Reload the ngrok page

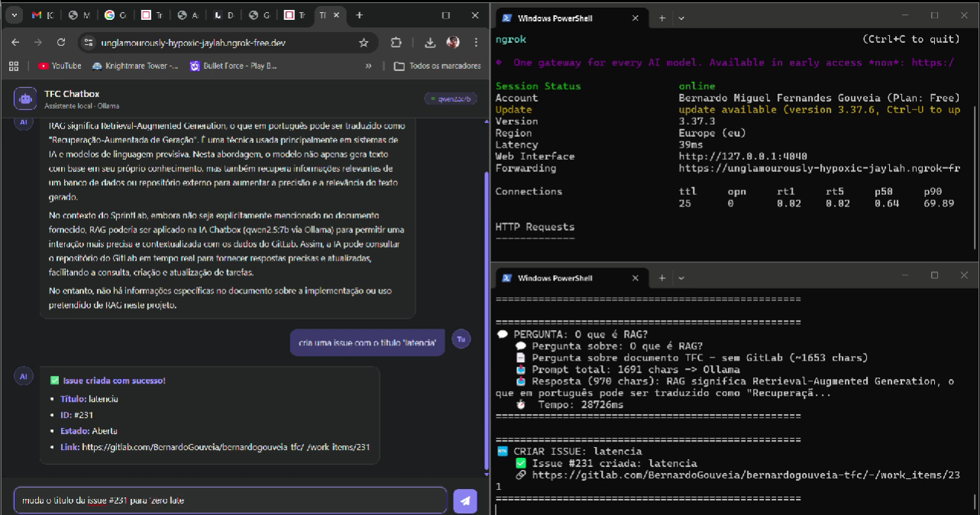click(x=61, y=43)
